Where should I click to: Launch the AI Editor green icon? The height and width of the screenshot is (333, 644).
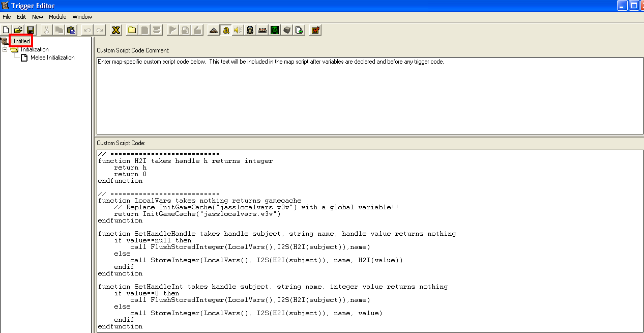pyautogui.click(x=275, y=30)
